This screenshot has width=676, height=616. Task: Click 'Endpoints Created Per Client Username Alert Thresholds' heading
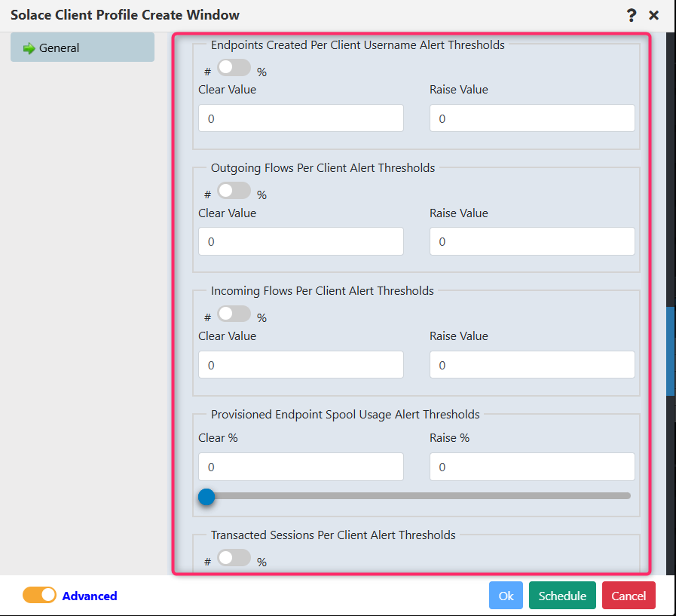357,45
